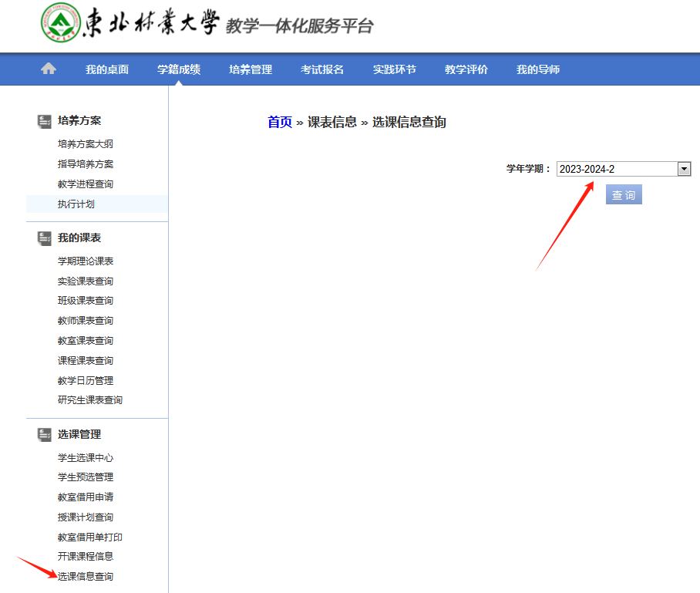
Task: Open 培养方案大纲 sidebar link
Action: pos(86,144)
